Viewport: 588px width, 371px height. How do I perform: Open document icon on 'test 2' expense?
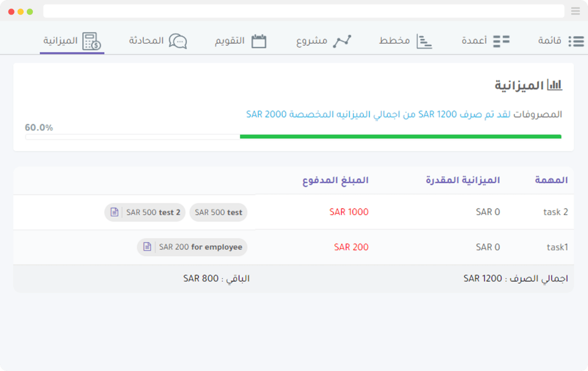(x=114, y=212)
